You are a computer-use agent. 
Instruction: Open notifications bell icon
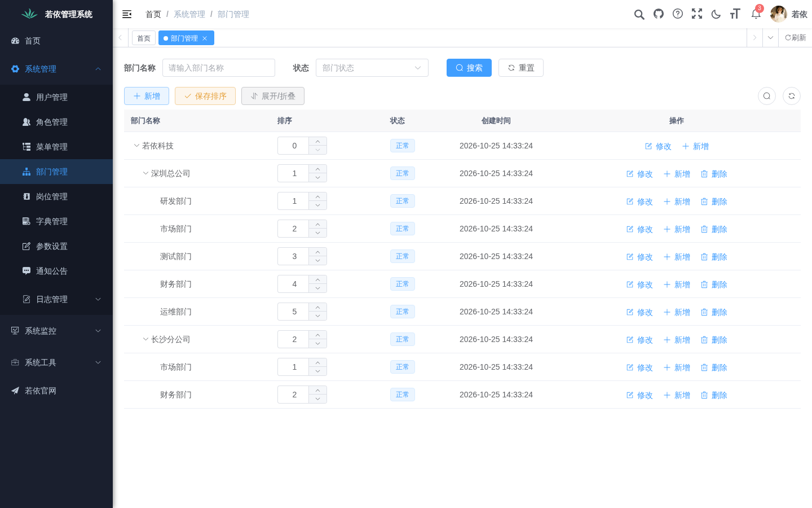[x=756, y=14]
